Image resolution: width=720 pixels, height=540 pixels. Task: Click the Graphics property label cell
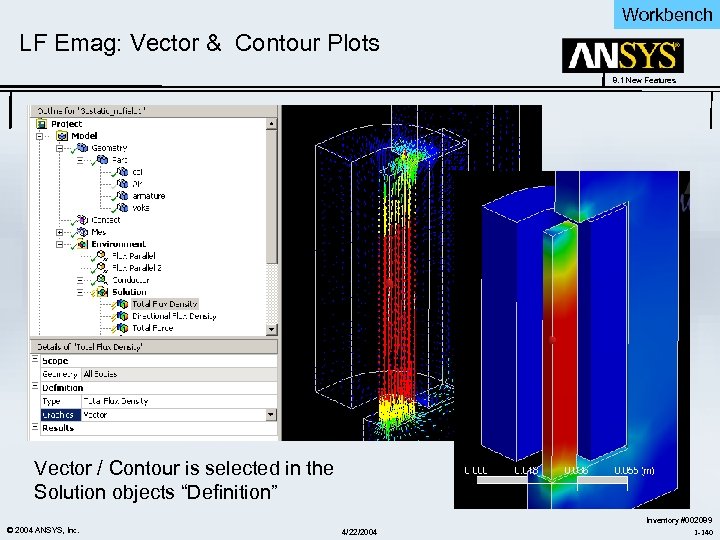[61, 415]
